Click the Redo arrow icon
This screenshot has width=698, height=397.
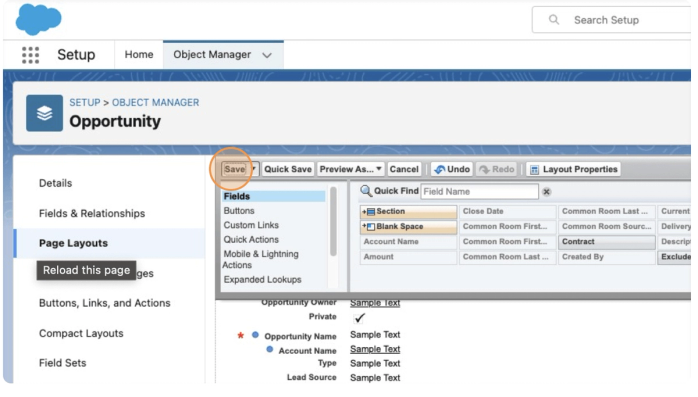pyautogui.click(x=484, y=170)
